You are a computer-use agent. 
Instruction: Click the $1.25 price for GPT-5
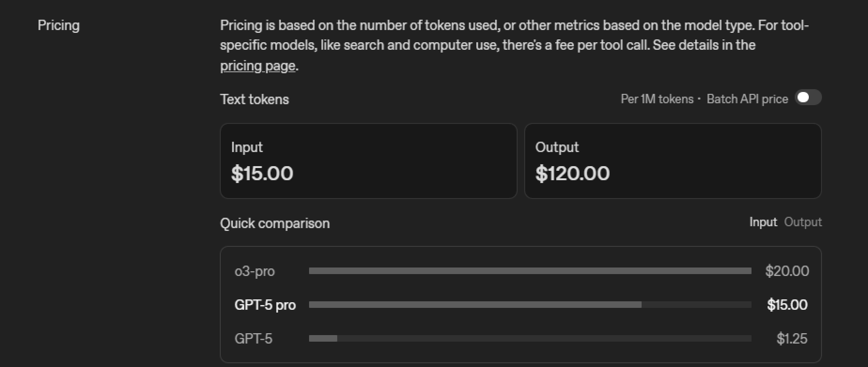pyautogui.click(x=791, y=338)
